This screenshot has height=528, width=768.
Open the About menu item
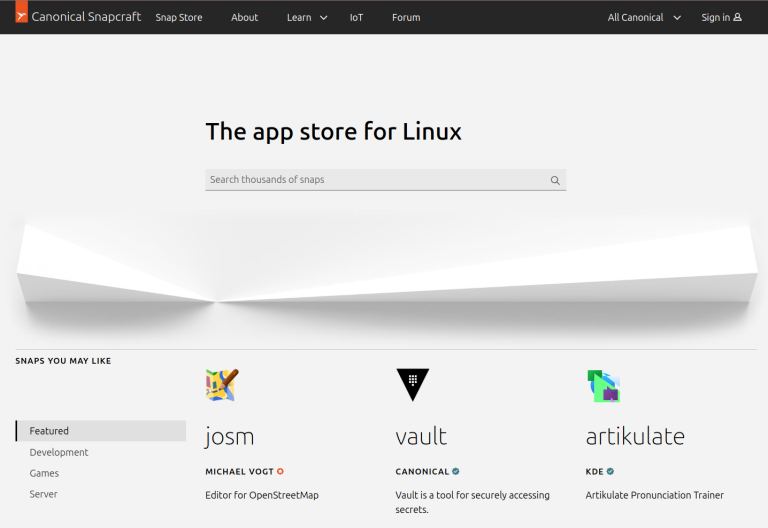[244, 18]
